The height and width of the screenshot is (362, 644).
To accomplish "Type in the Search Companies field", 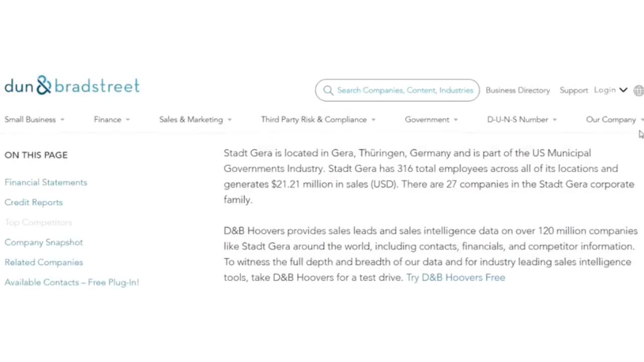I will 405,90.
